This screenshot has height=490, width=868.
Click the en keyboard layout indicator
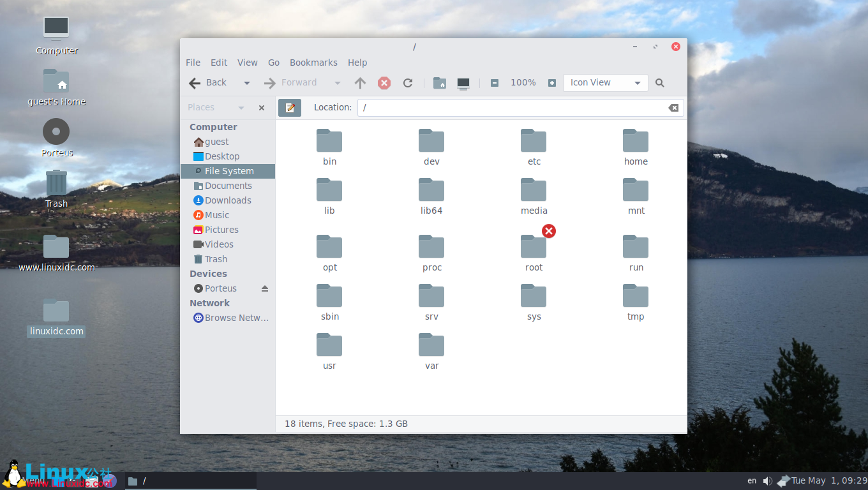pyautogui.click(x=752, y=481)
